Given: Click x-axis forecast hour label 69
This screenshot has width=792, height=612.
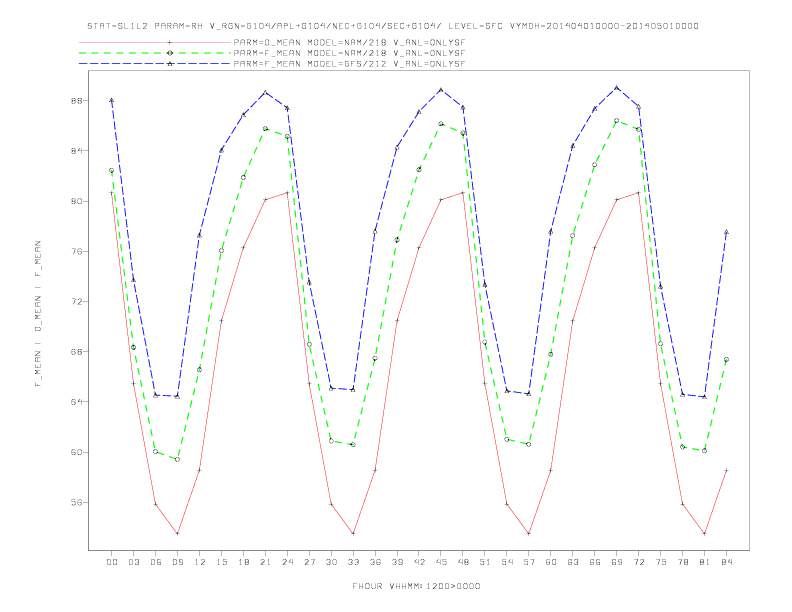Looking at the screenshot, I should coord(617,562).
